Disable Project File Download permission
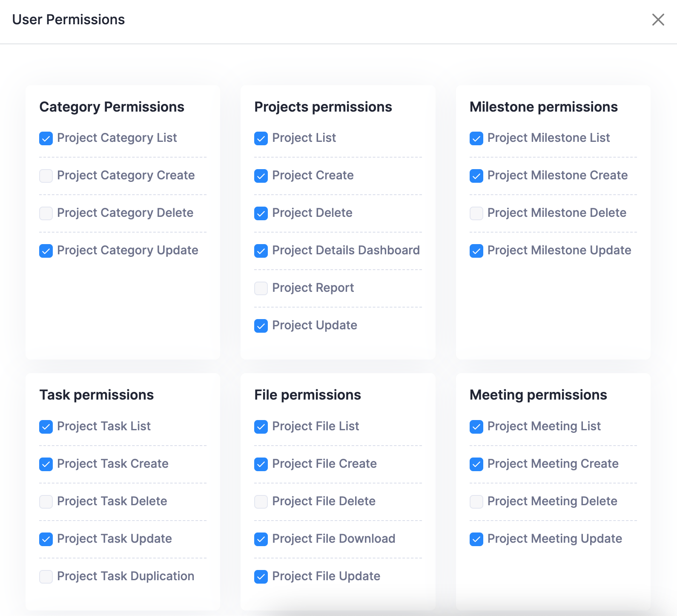This screenshot has height=616, width=677. tap(261, 539)
